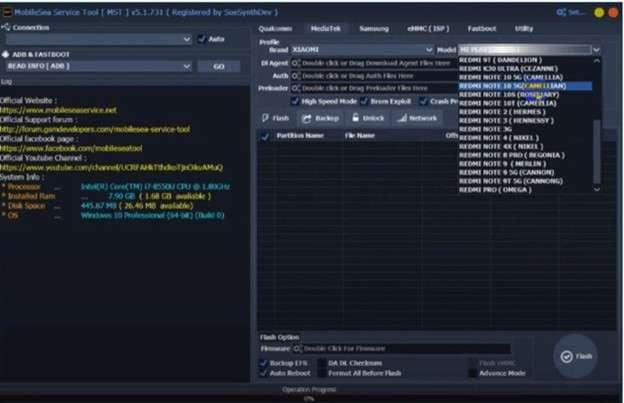Viewport: 624px width, 403px height.
Task: Collapse the Model dropdown arrow
Action: click(x=596, y=50)
